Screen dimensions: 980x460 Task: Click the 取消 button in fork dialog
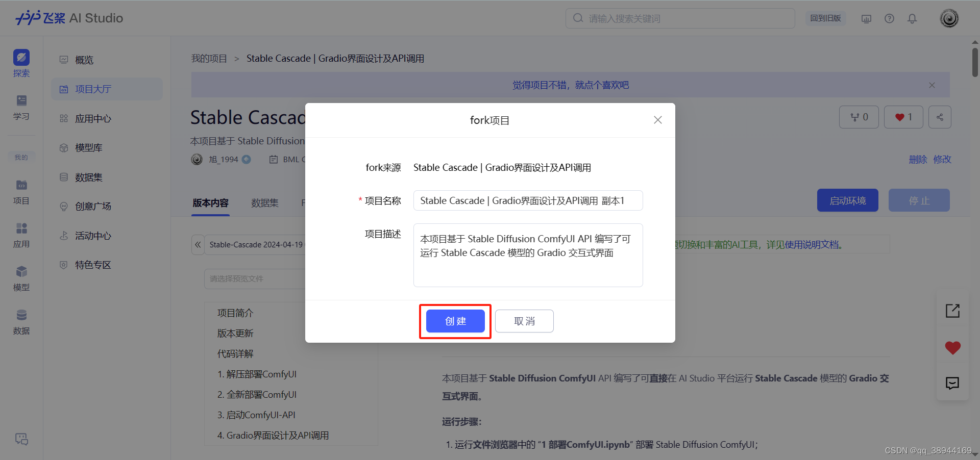[x=524, y=321]
